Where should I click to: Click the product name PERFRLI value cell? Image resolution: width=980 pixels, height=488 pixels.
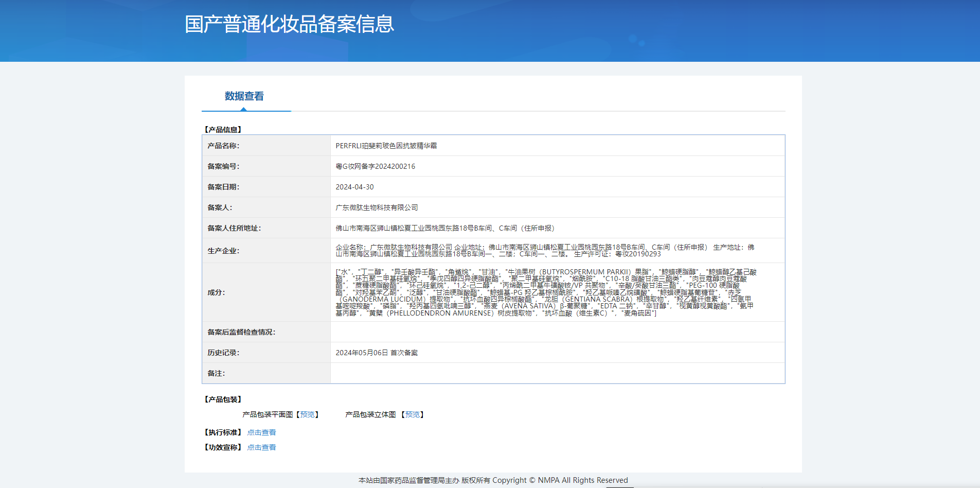[x=386, y=146]
